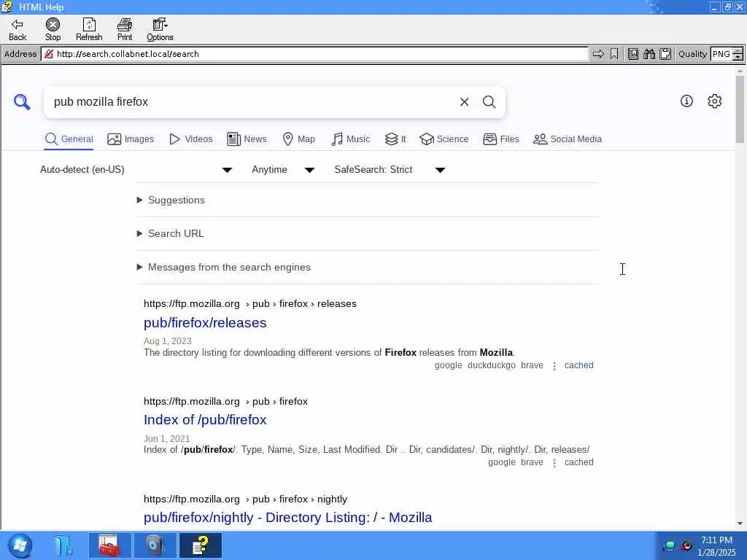Open the HTML Help taskbar button
The image size is (747, 560).
(201, 545)
